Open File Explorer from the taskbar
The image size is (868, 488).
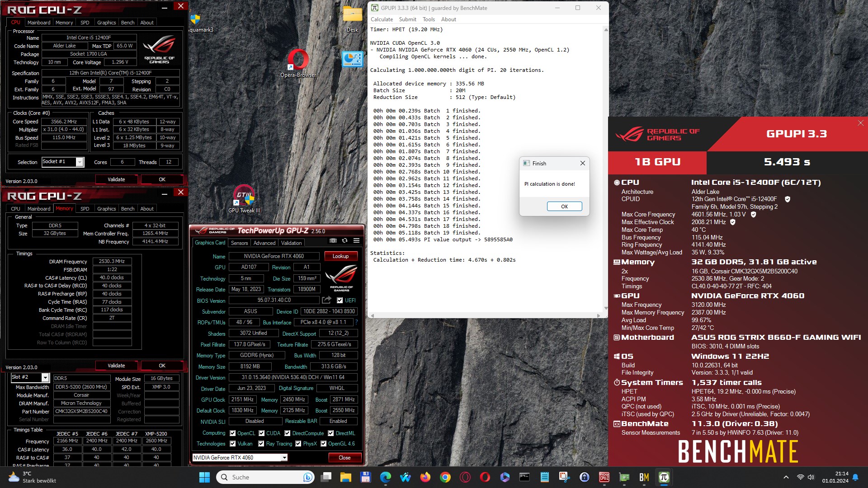pos(346,477)
